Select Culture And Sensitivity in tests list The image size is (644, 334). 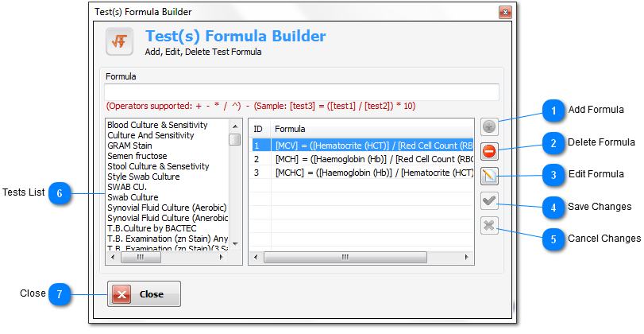click(x=150, y=135)
